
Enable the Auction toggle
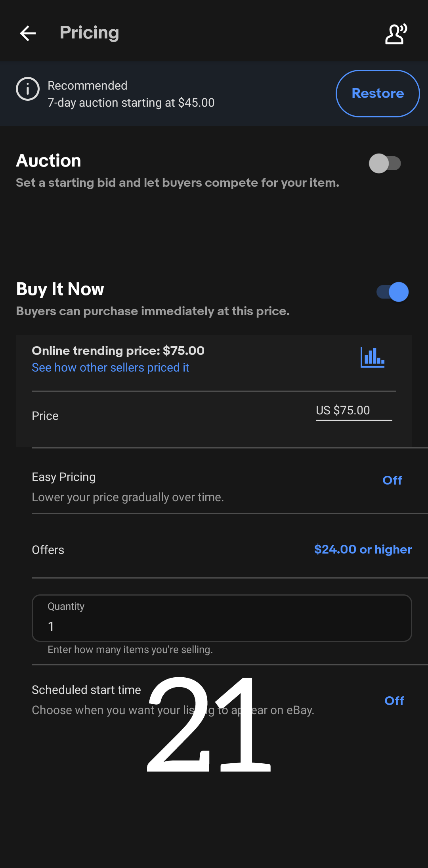pyautogui.click(x=385, y=163)
